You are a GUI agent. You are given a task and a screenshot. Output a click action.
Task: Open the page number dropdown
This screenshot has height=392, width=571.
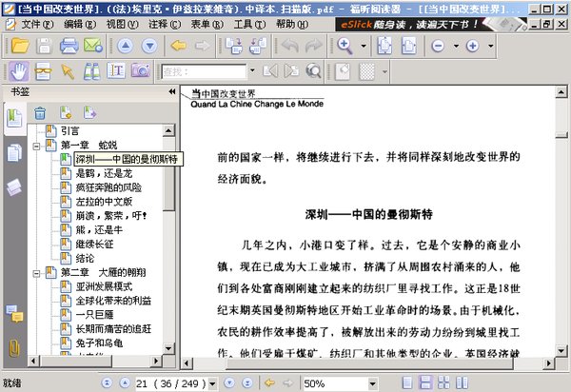click(x=212, y=383)
